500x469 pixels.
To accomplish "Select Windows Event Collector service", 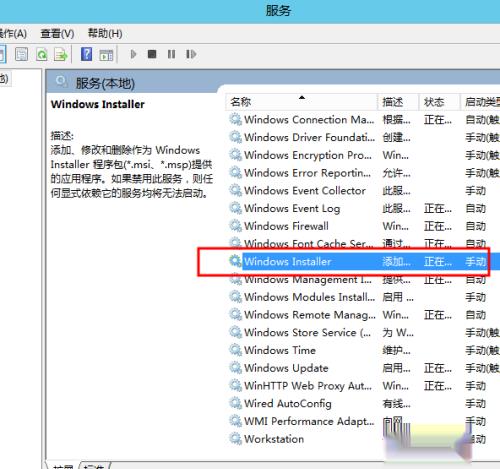I will coord(364,191).
